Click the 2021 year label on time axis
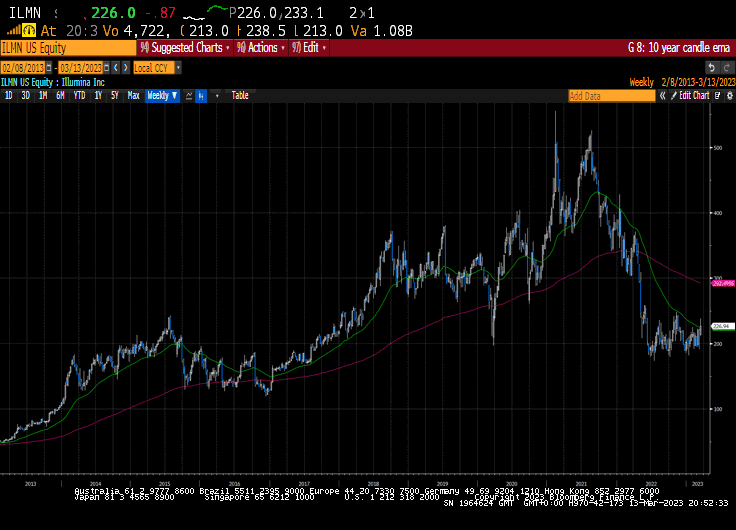 click(x=581, y=484)
